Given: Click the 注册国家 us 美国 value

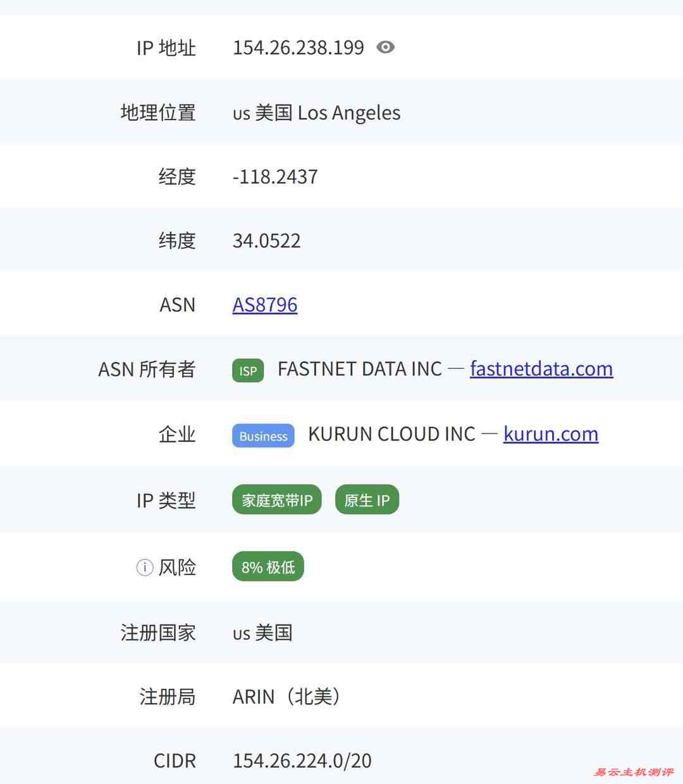Looking at the screenshot, I should pyautogui.click(x=262, y=633).
